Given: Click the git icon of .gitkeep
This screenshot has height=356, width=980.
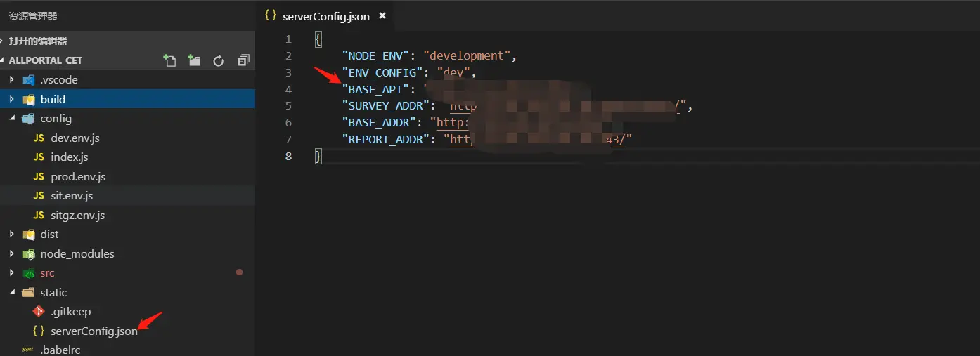Looking at the screenshot, I should pos(39,312).
